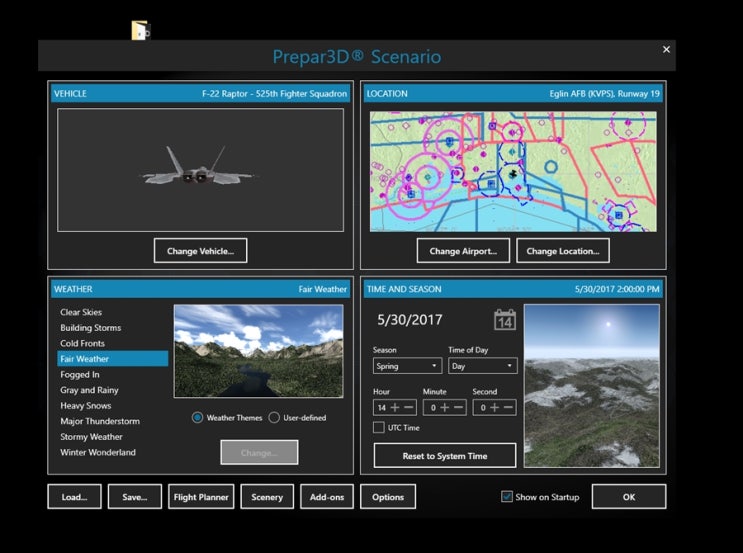Click the Second value field

point(482,408)
